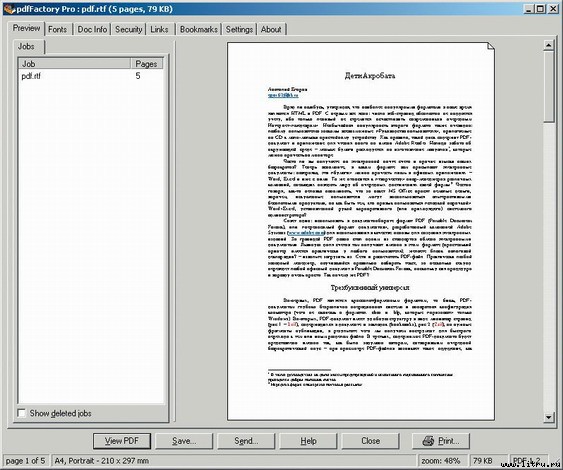Screen dimensions: 563x470
Task: Enable Show deleted jobs checkbox
Action: coord(22,413)
